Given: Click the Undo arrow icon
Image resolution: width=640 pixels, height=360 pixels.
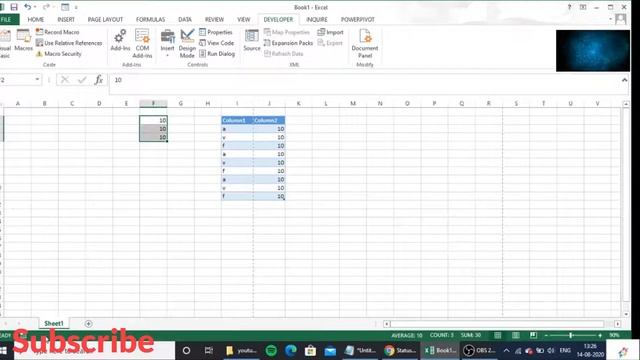Looking at the screenshot, I should point(27,7).
